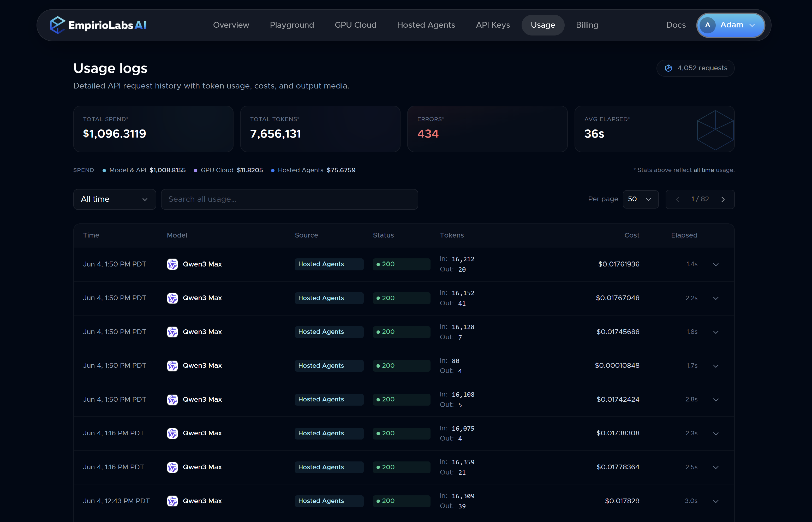This screenshot has width=812, height=522.
Task: Click the 2.8s elapsed value
Action: (x=691, y=399)
